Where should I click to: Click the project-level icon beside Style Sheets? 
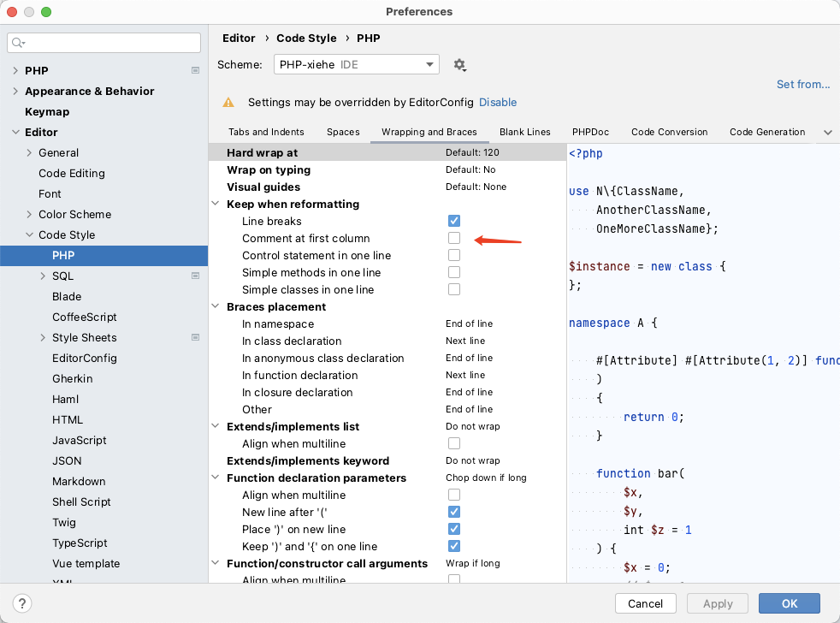[195, 337]
